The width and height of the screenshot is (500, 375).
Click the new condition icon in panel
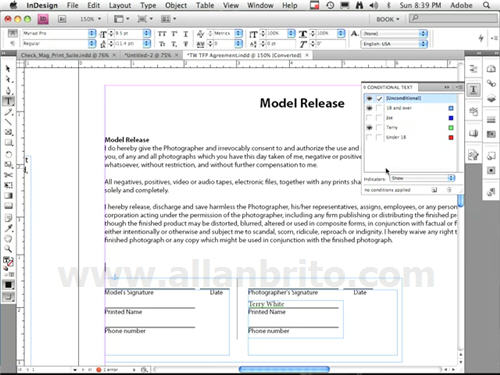(x=434, y=190)
